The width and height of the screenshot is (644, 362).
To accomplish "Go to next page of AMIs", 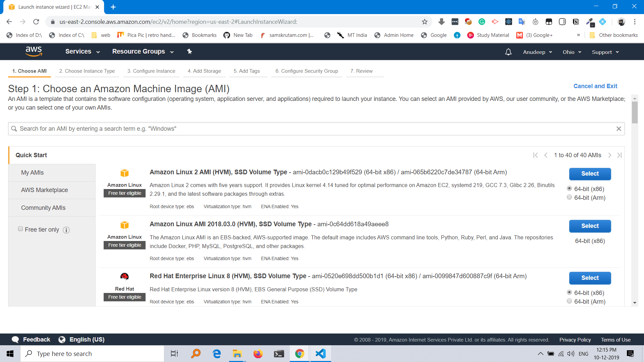I will tap(610, 155).
